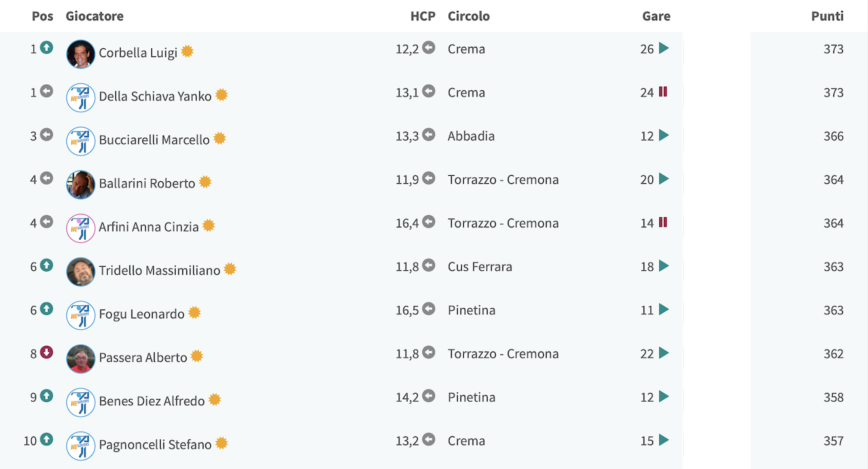This screenshot has width=868, height=469.
Task: Click Passera Alberto's profile photo
Action: [81, 358]
